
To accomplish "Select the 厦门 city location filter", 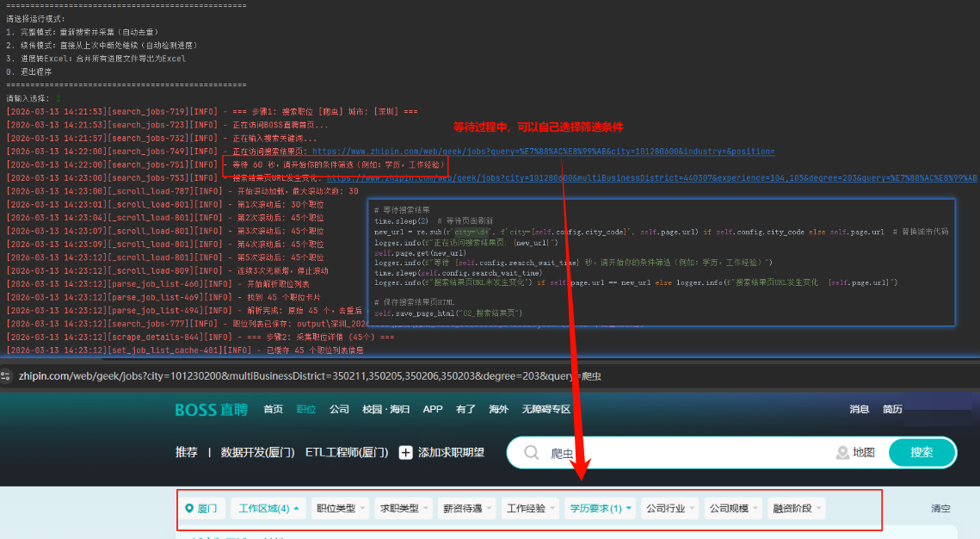I will [x=202, y=508].
